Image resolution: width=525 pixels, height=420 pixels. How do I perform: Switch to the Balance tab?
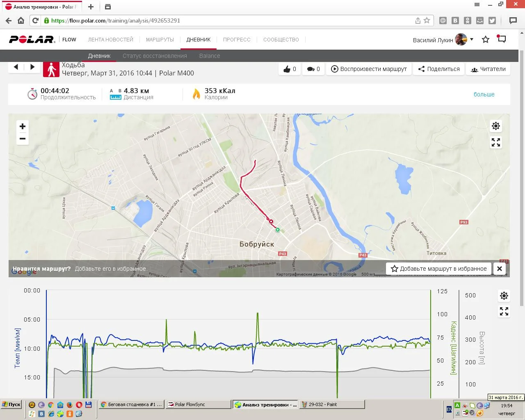click(x=210, y=56)
